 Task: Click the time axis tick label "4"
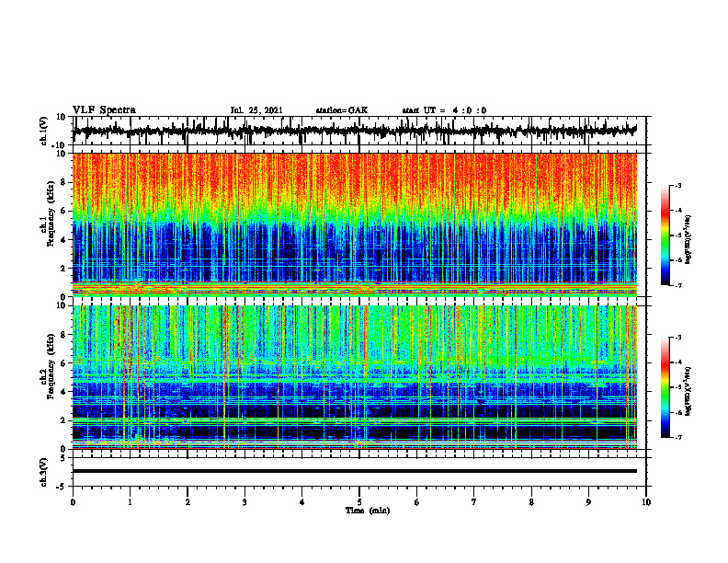(302, 502)
